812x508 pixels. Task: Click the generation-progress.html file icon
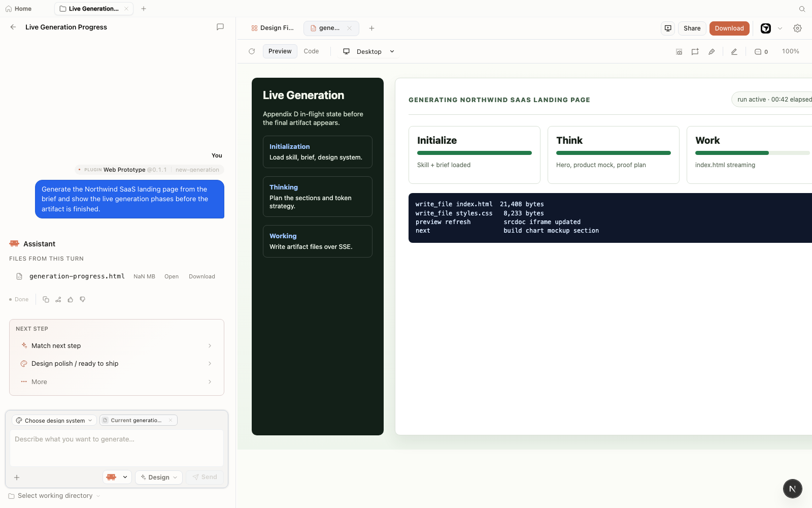pyautogui.click(x=19, y=276)
